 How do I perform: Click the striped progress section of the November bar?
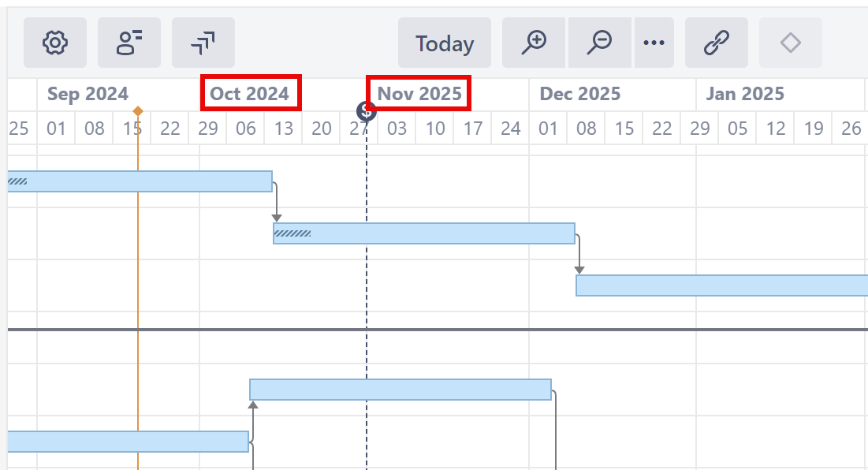(292, 233)
